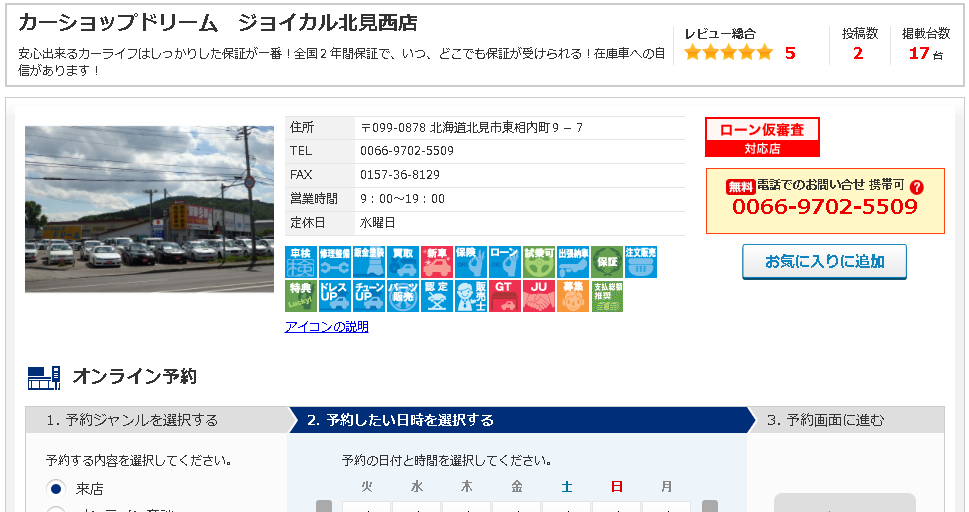969x512 pixels.
Task: Click the TEL value 0066-9702-5509 in table
Action: 407,151
